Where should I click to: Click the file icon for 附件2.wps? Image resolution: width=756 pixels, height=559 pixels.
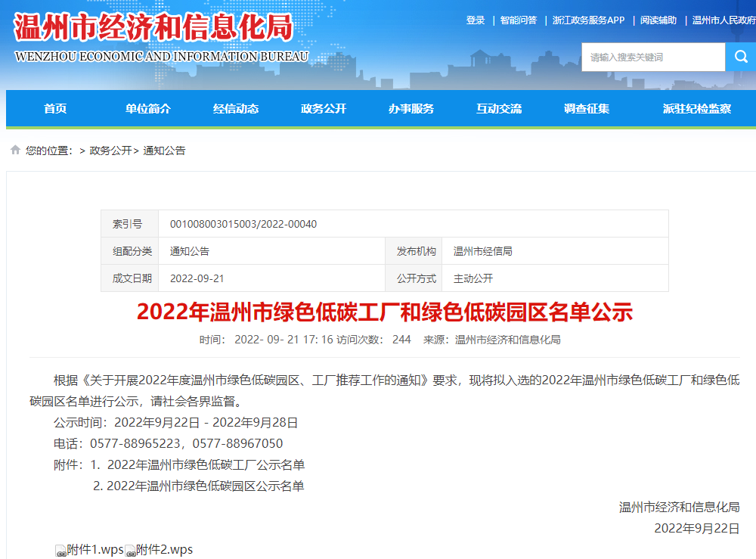[130, 551]
